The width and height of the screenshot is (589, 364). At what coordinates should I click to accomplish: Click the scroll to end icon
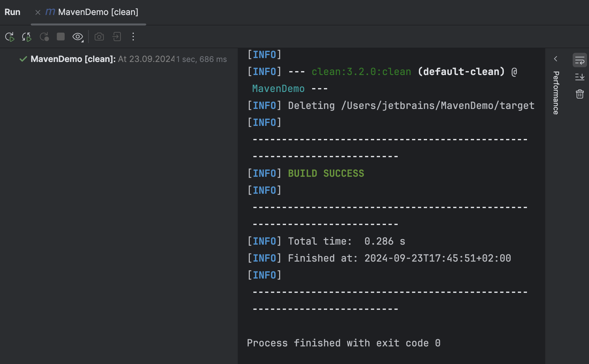coord(580,77)
